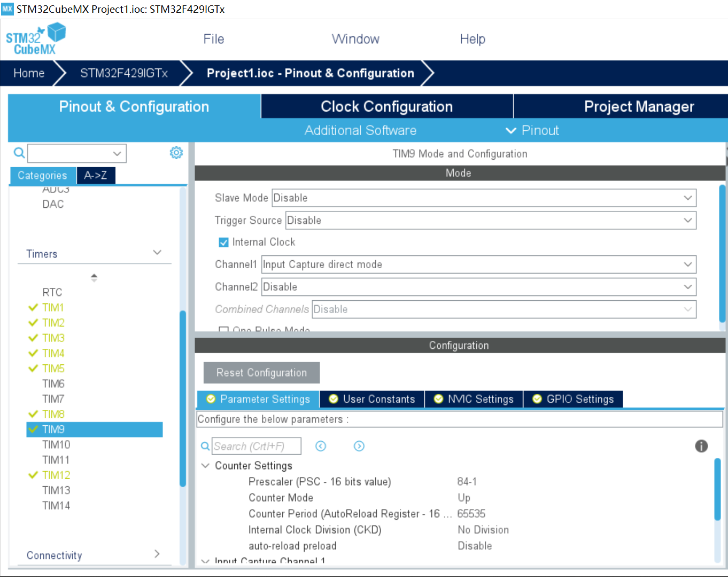Click the STM32F429IGTx breadcrumb
Screen dimensions: 728x577
point(124,73)
